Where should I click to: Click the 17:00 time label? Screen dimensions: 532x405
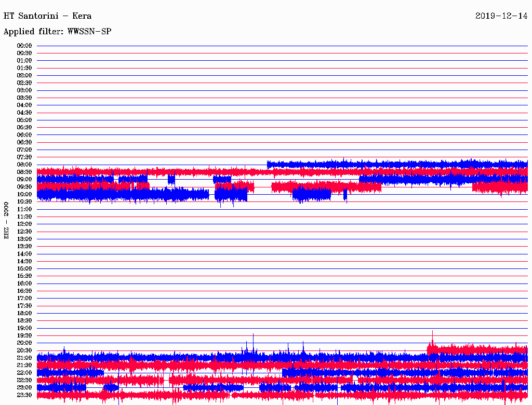tap(24, 298)
